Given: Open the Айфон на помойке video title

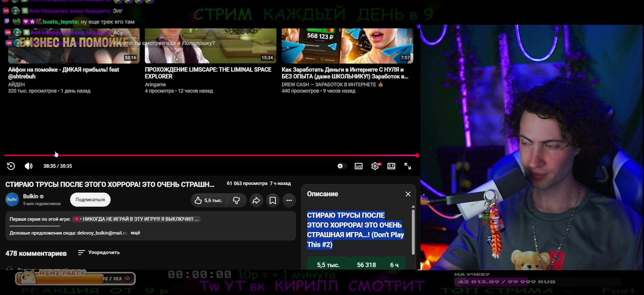Looking at the screenshot, I should pos(64,73).
